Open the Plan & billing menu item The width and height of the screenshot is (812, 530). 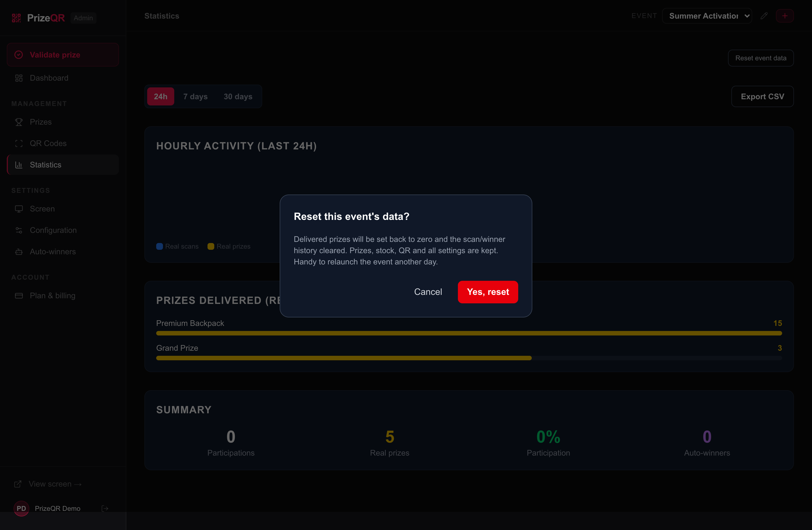pyautogui.click(x=63, y=296)
